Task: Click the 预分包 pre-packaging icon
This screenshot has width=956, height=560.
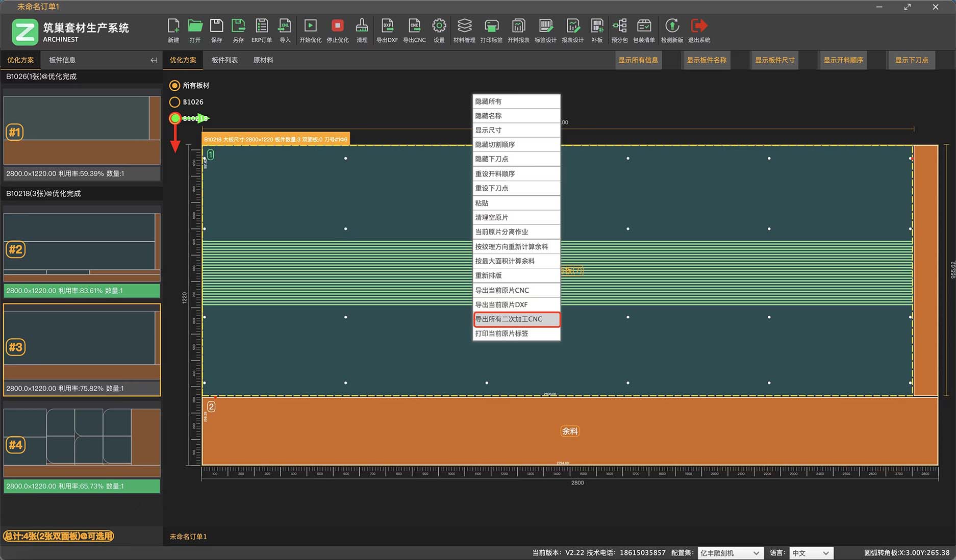Action: (x=619, y=30)
